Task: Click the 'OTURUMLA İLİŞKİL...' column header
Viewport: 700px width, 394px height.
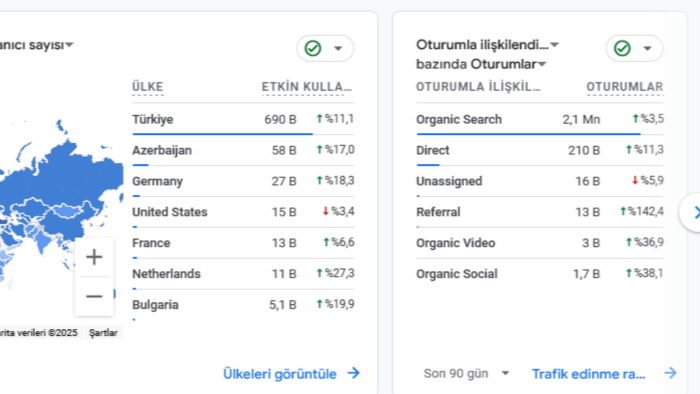Action: [478, 87]
